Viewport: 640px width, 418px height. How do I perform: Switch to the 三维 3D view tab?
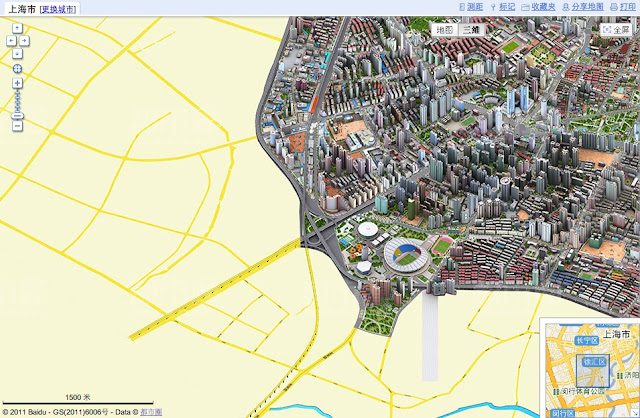click(x=471, y=30)
